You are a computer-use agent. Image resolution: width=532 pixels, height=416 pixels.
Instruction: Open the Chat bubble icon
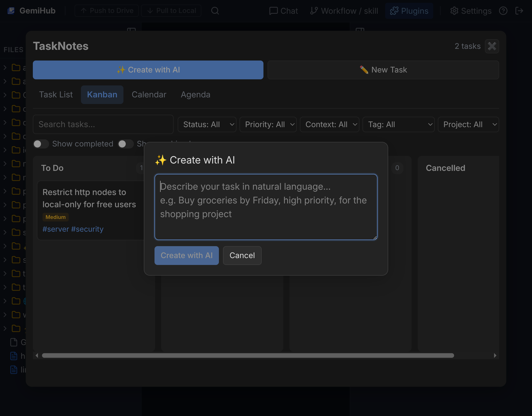pyautogui.click(x=273, y=11)
